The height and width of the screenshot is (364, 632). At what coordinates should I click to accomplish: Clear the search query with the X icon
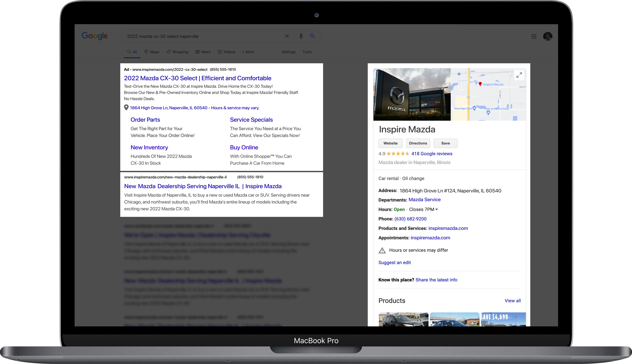287,36
